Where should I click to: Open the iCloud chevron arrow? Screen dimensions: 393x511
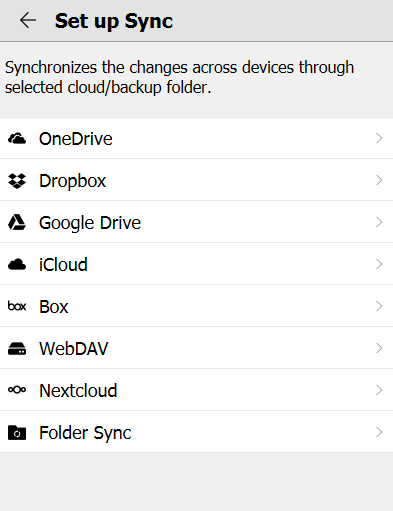pyautogui.click(x=379, y=264)
